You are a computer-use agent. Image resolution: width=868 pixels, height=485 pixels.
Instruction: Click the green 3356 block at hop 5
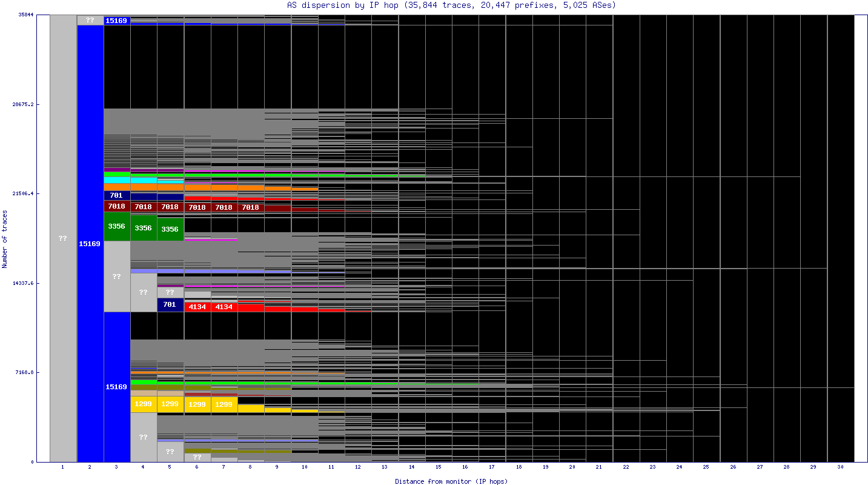pyautogui.click(x=170, y=229)
